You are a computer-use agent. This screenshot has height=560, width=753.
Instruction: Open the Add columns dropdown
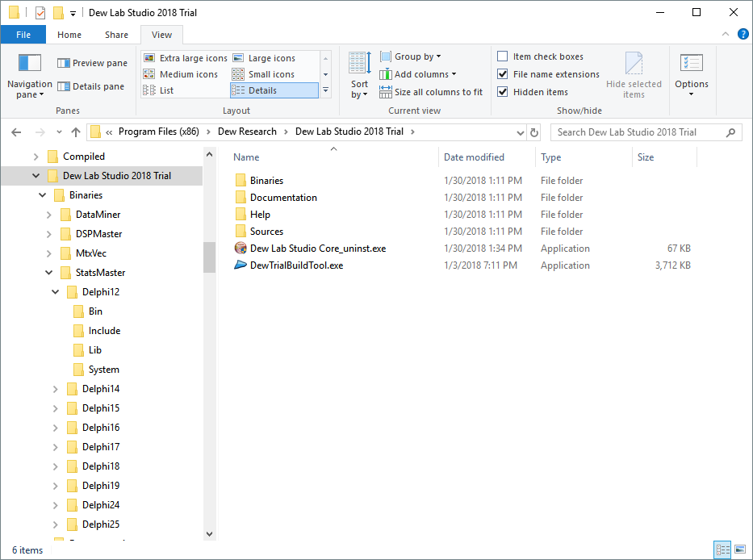click(418, 74)
